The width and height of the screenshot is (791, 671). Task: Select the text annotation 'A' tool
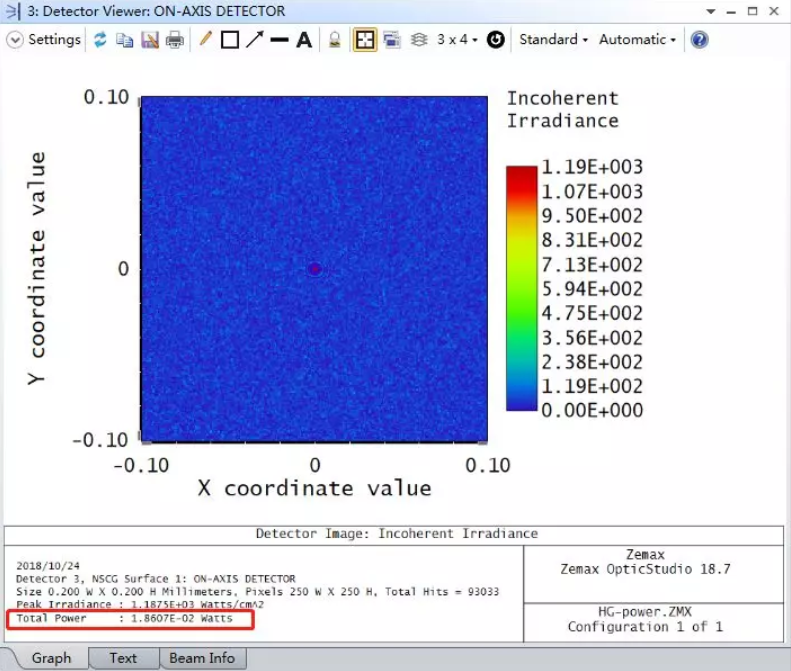coord(304,40)
